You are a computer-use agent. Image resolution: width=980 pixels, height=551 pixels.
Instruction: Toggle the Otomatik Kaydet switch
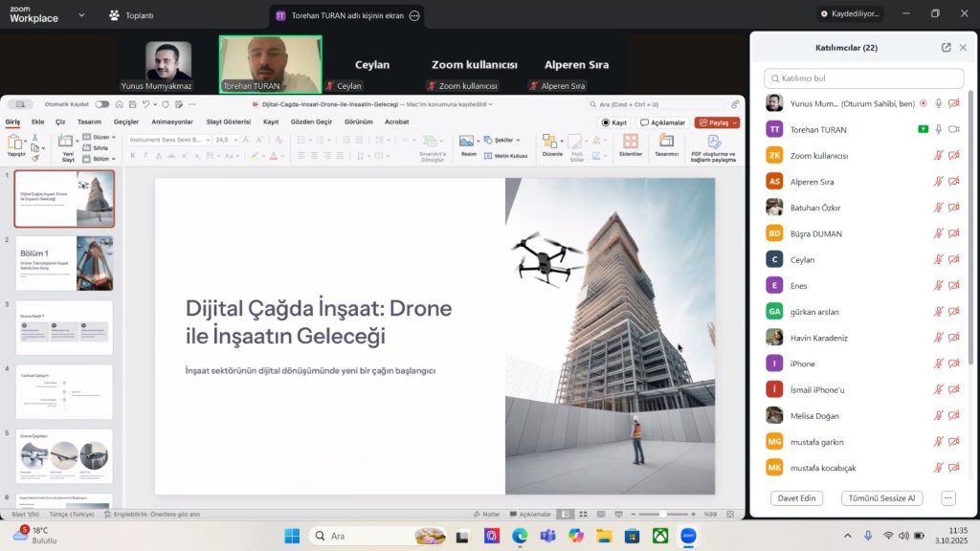pyautogui.click(x=102, y=104)
